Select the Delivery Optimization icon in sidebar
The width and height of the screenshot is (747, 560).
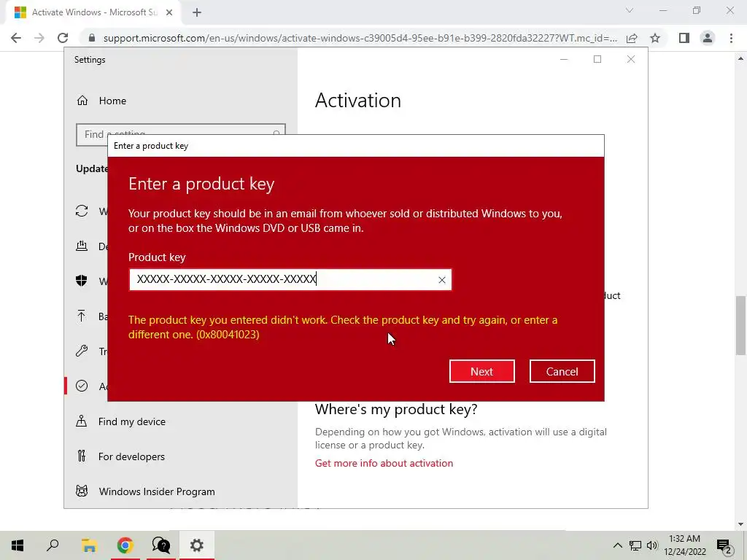coord(82,246)
